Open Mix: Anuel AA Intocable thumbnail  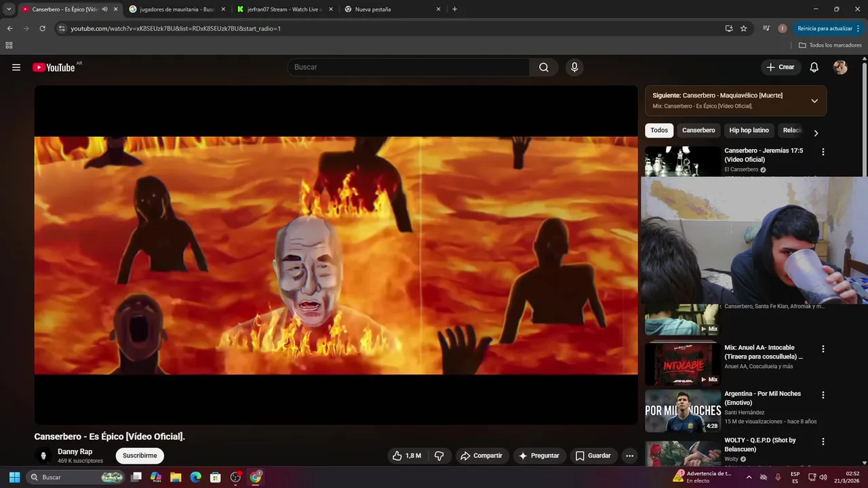click(x=682, y=364)
